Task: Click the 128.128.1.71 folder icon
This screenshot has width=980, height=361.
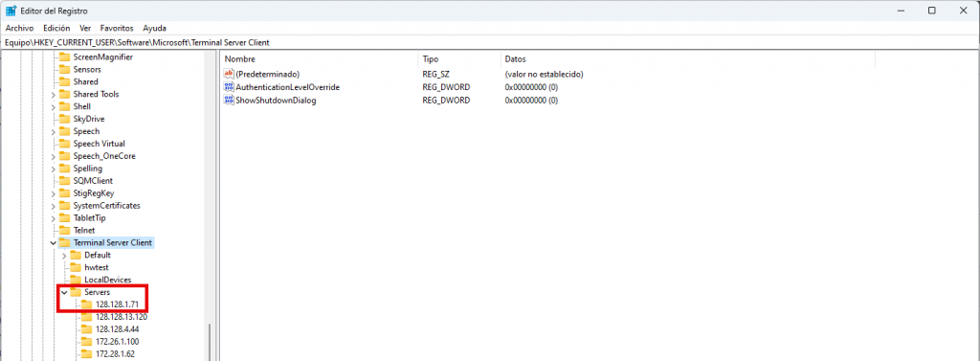Action: (86, 305)
